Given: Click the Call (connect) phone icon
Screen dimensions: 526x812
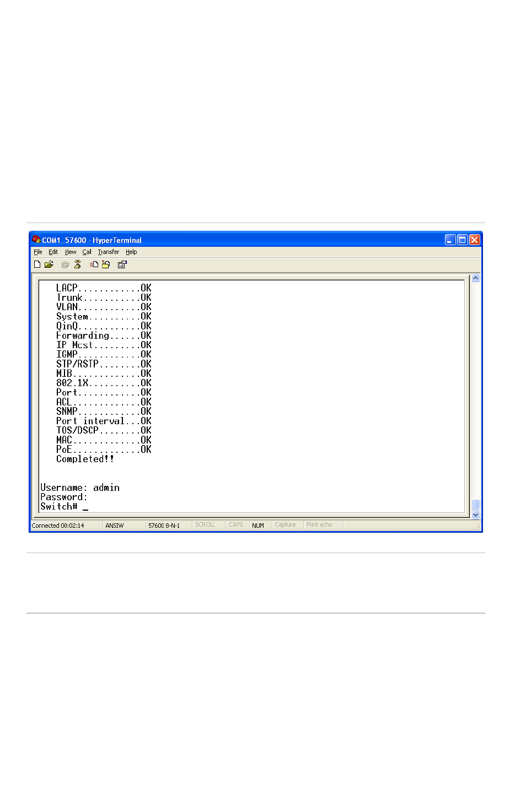Looking at the screenshot, I should (x=65, y=265).
